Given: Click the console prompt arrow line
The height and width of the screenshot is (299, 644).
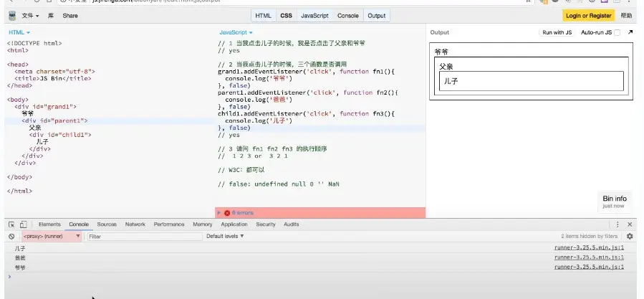Looking at the screenshot, I should point(320,276).
